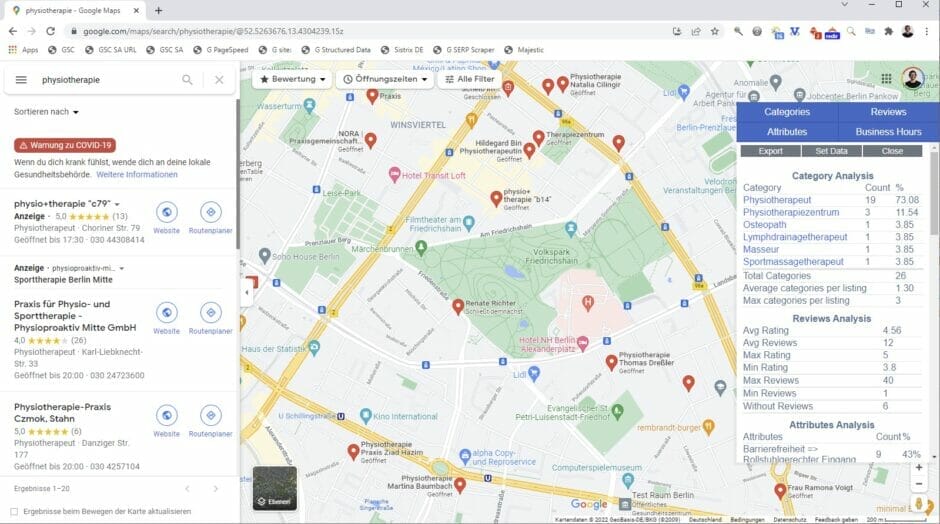Open Weitere Informationen link
This screenshot has height=524, width=940.
click(x=137, y=174)
